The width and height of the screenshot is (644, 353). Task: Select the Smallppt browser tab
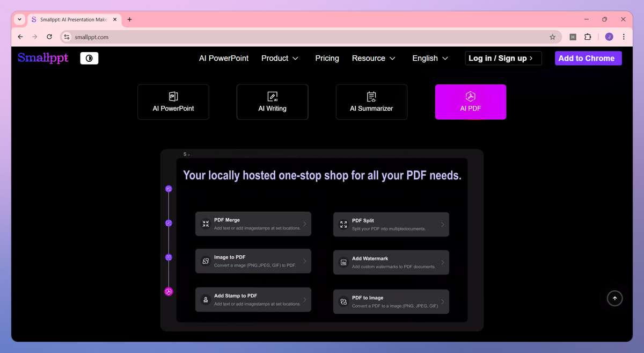click(74, 19)
